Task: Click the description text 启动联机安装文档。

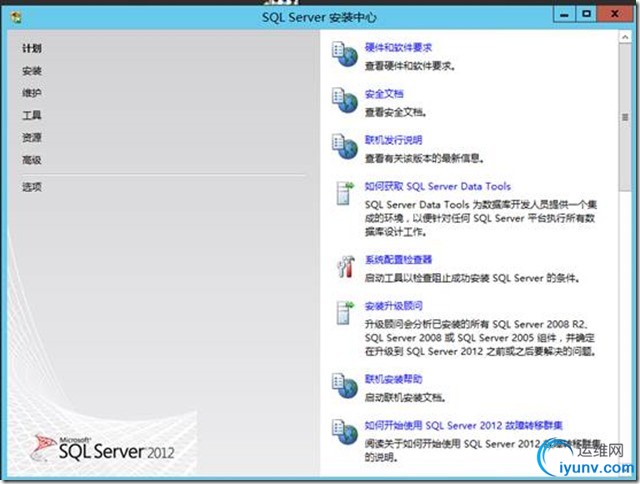Action: coord(405,397)
